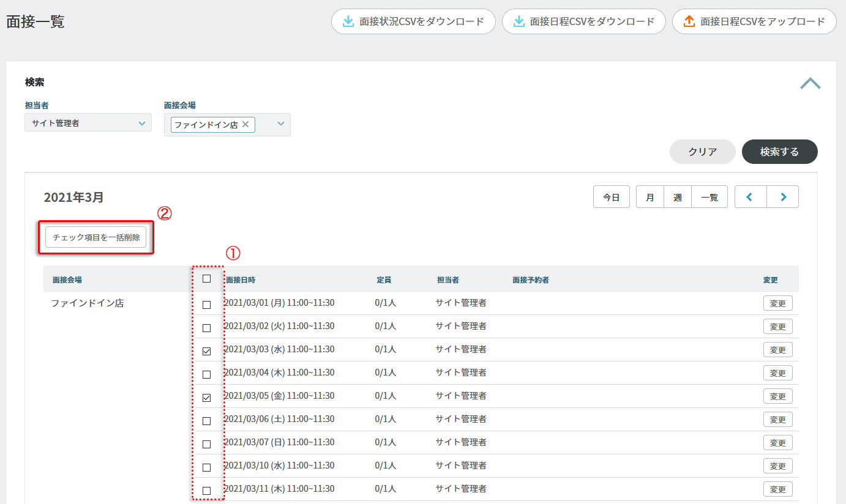The image size is (846, 504).
Task: Click the 今日 button
Action: point(612,197)
